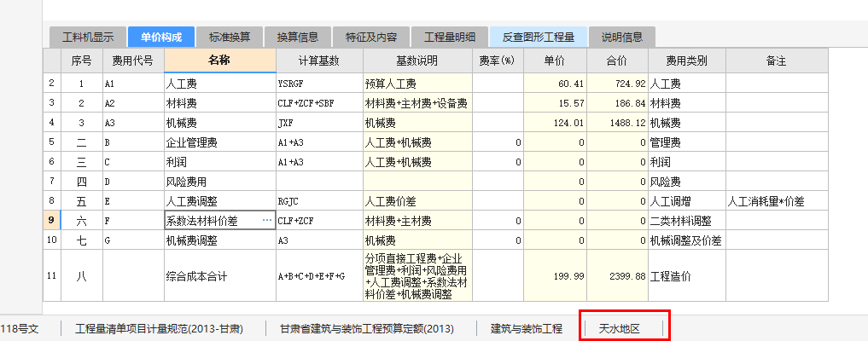Select the 企业管理费 row name cell
Image resolution: width=868 pixels, height=341 pixels.
[x=219, y=142]
